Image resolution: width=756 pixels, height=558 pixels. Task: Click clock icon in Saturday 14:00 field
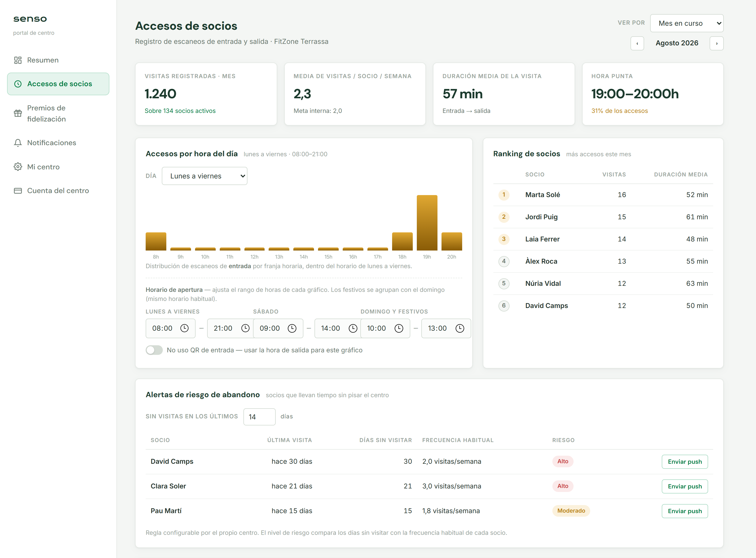click(353, 328)
